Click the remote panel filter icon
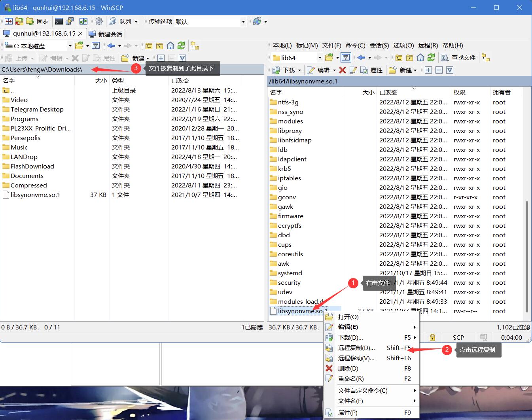Viewport: 532px width, 420px height. coord(346,58)
